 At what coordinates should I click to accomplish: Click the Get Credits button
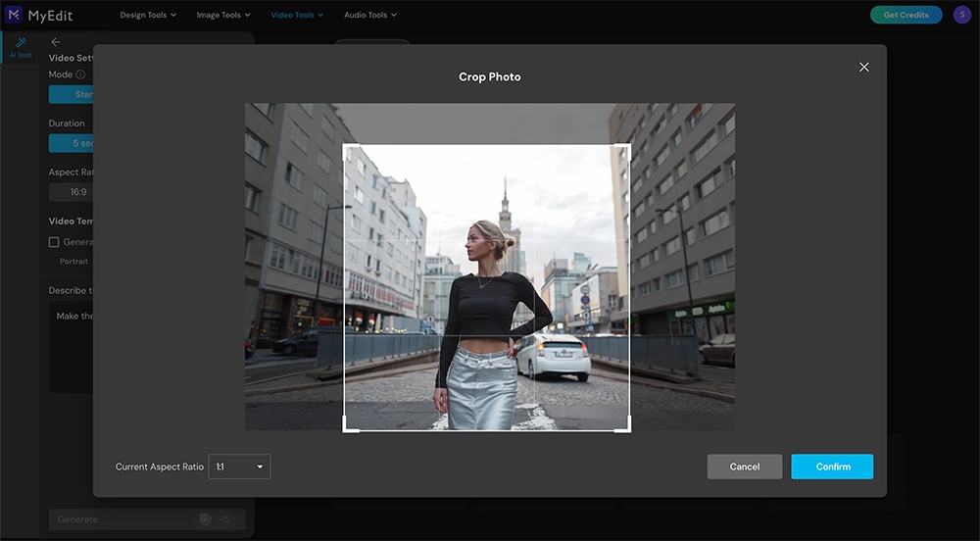tap(906, 15)
